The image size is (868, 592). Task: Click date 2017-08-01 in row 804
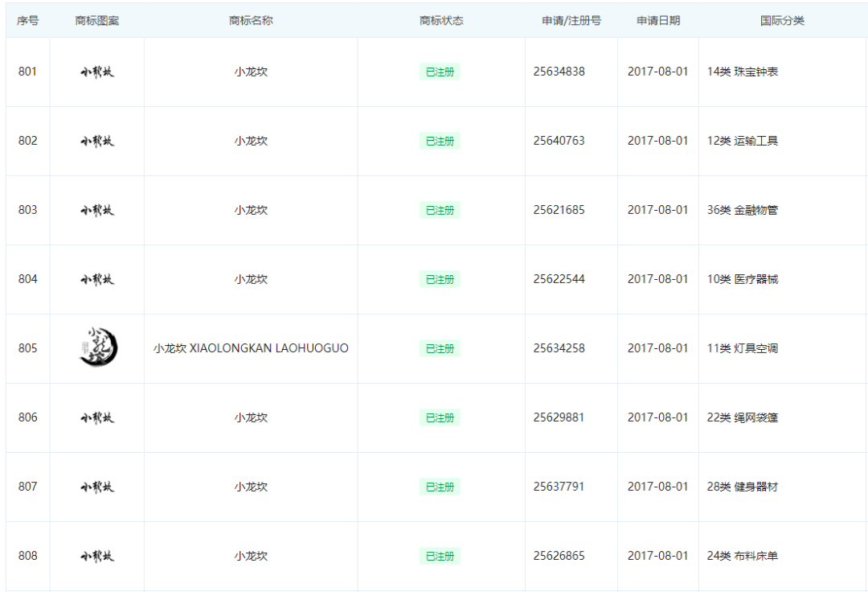point(657,279)
